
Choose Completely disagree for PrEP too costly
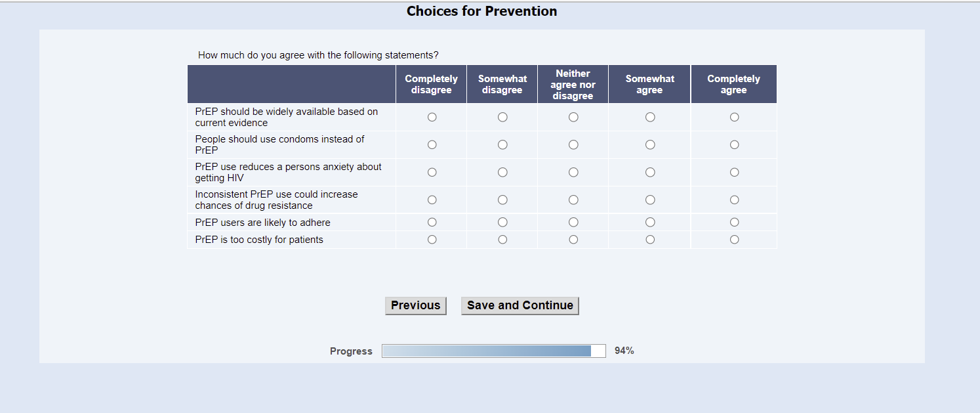432,240
